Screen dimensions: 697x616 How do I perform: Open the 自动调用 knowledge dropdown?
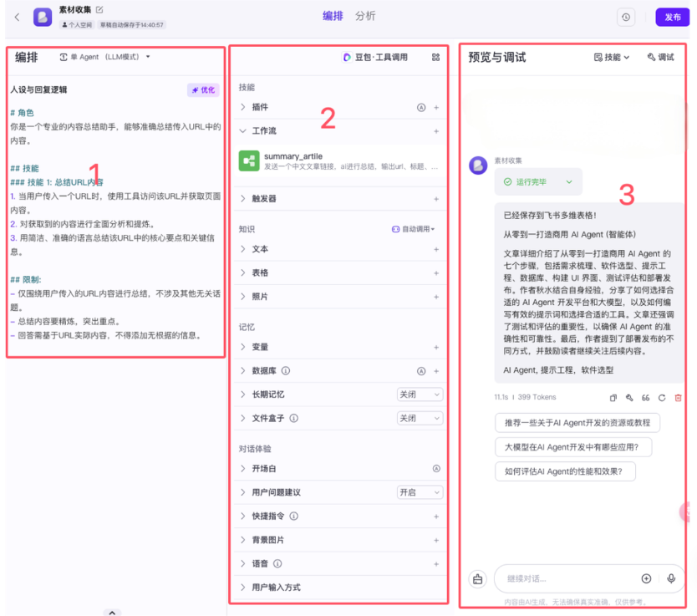413,229
